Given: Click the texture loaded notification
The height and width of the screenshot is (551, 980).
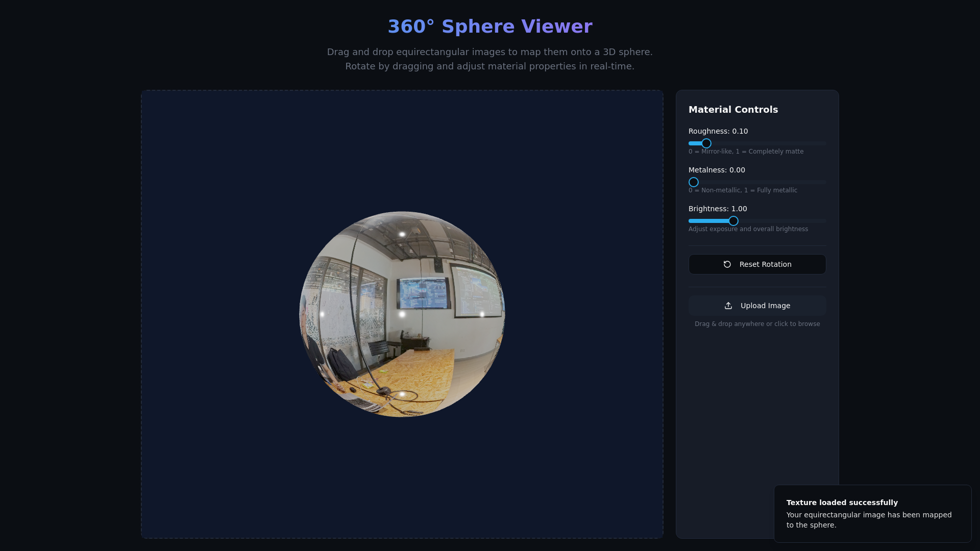Looking at the screenshot, I should (x=872, y=513).
